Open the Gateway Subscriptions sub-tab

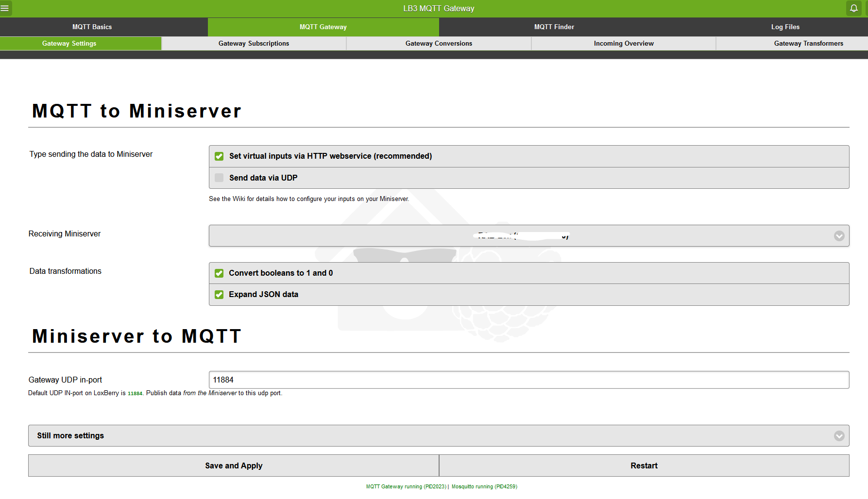point(254,44)
